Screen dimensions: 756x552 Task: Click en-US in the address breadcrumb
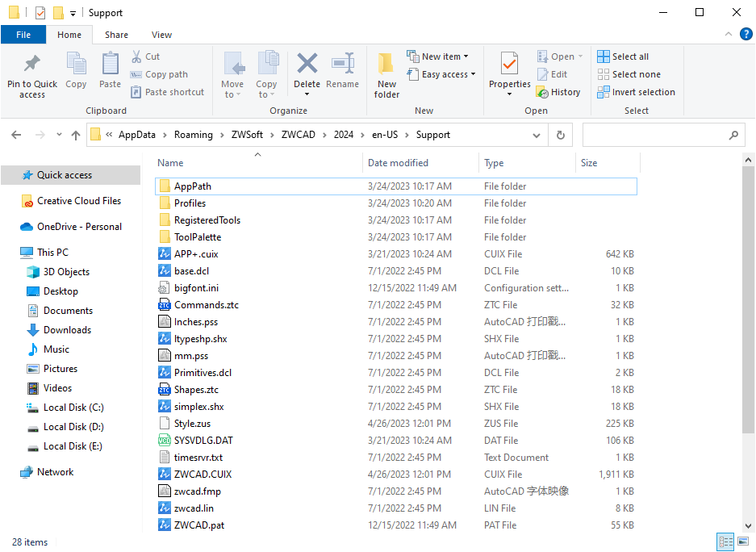click(385, 135)
